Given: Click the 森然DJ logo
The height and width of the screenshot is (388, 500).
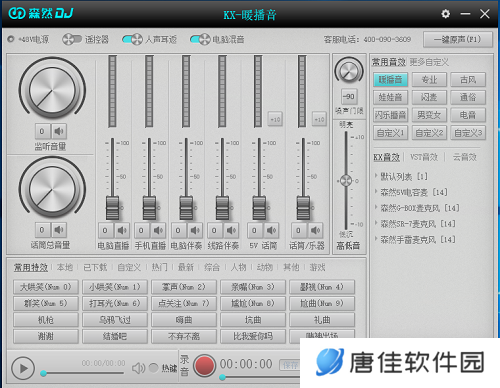Looking at the screenshot, I should 41,13.
